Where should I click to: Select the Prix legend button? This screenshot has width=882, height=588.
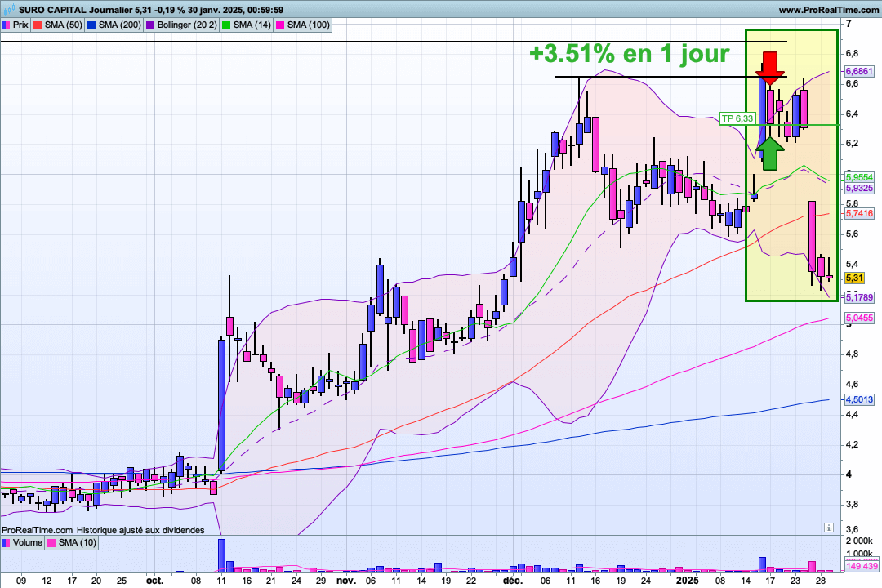pyautogui.click(x=16, y=24)
